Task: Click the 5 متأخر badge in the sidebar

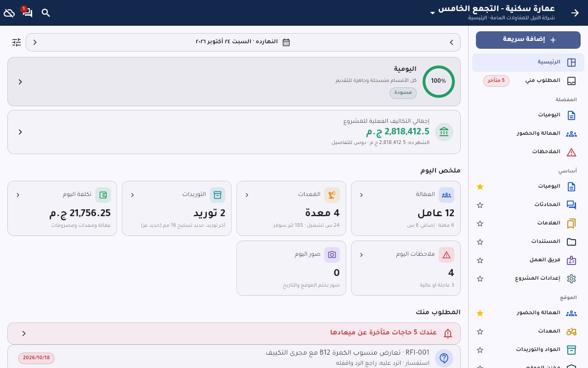Action: [496, 81]
